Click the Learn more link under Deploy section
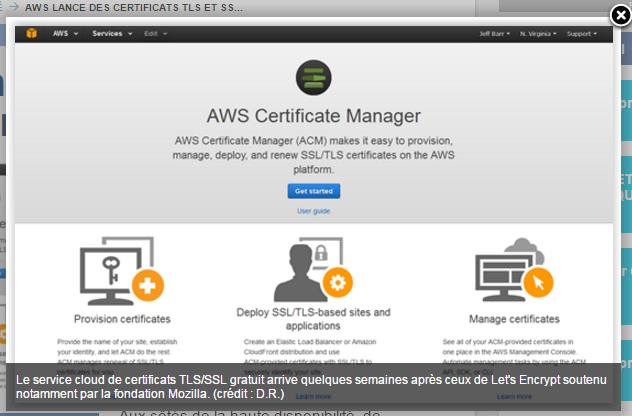 pyautogui.click(x=314, y=397)
